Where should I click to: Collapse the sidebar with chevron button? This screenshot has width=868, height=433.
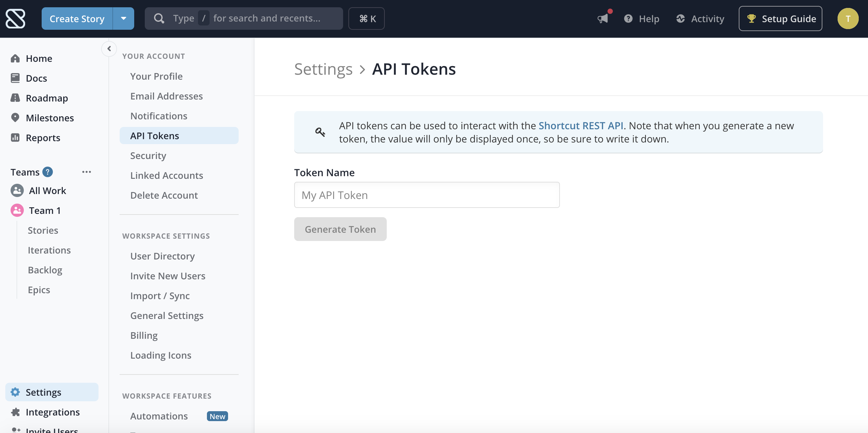point(109,49)
